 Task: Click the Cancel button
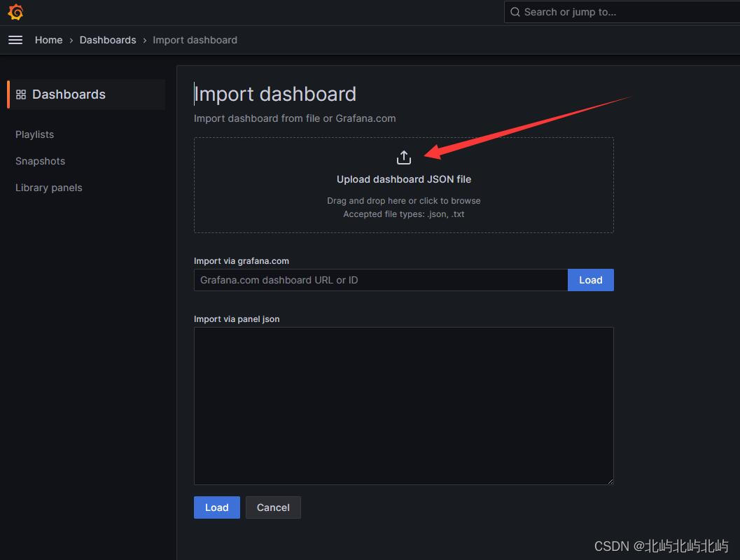click(x=273, y=507)
